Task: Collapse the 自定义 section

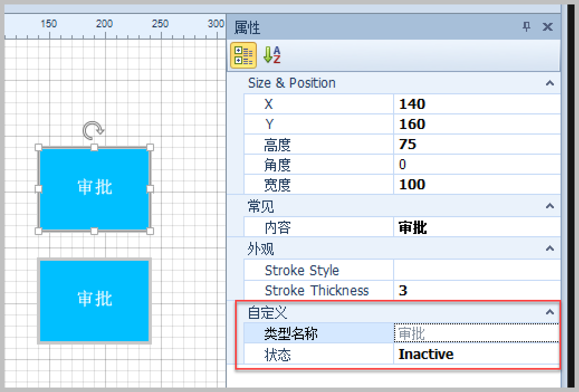Action: [550, 312]
